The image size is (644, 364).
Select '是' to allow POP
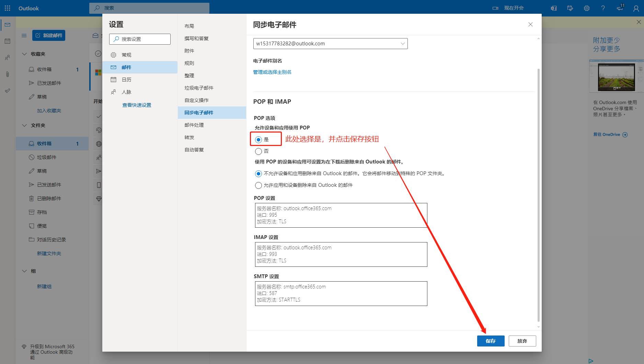click(258, 139)
